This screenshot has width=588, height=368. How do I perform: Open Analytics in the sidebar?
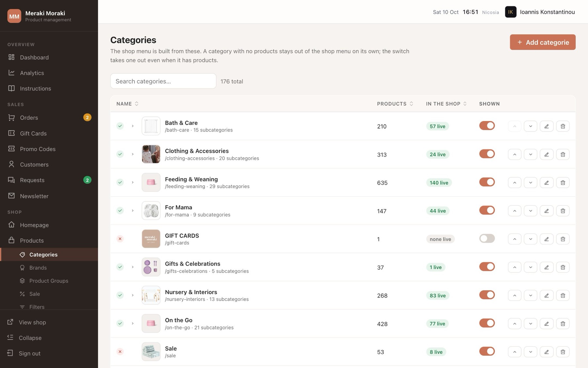[x=49, y=73]
